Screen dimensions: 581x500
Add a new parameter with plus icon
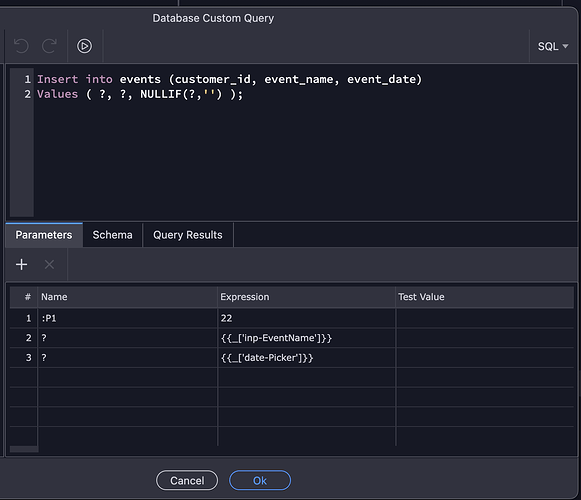[x=21, y=264]
